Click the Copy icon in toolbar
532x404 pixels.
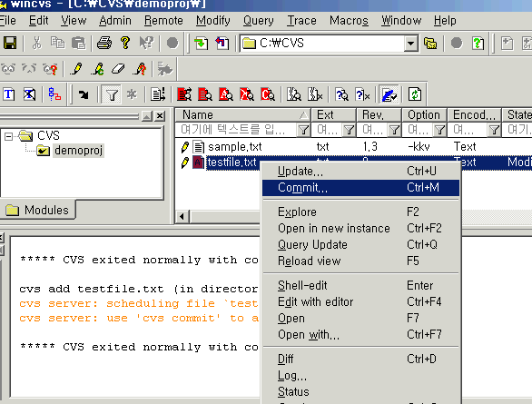(57, 44)
